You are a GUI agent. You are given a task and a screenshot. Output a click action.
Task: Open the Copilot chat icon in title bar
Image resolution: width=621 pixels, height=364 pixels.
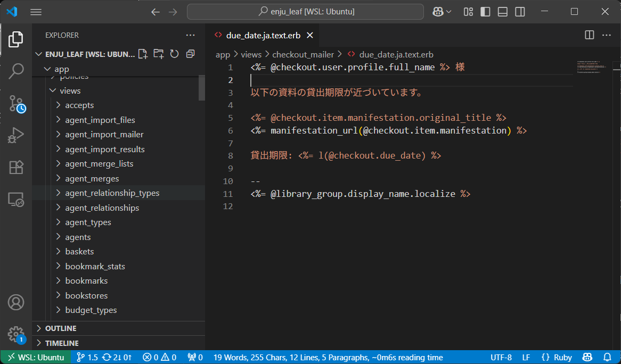[x=438, y=12]
